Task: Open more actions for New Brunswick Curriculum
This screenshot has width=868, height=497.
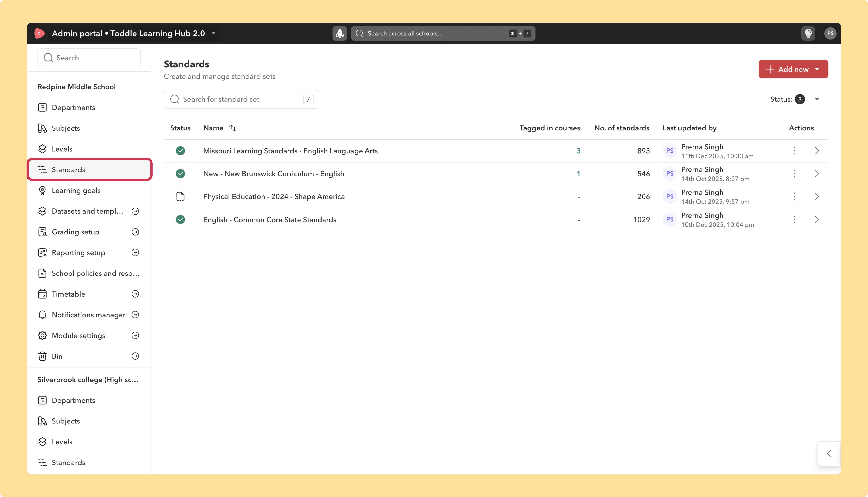Action: 794,174
